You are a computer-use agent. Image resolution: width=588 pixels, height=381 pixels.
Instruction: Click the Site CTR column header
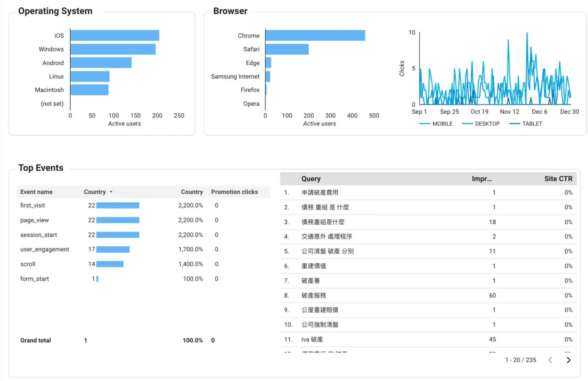coord(558,179)
